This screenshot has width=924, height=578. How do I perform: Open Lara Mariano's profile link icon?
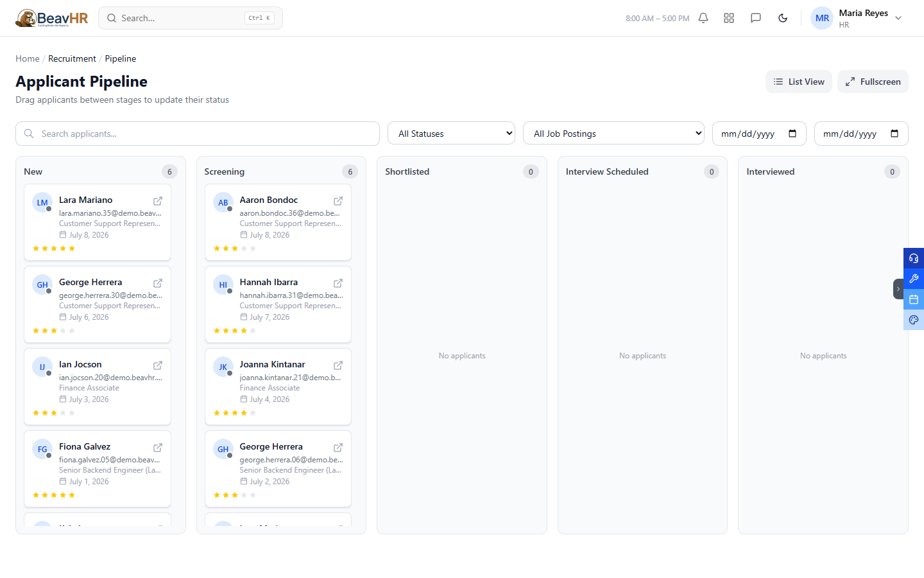point(158,201)
